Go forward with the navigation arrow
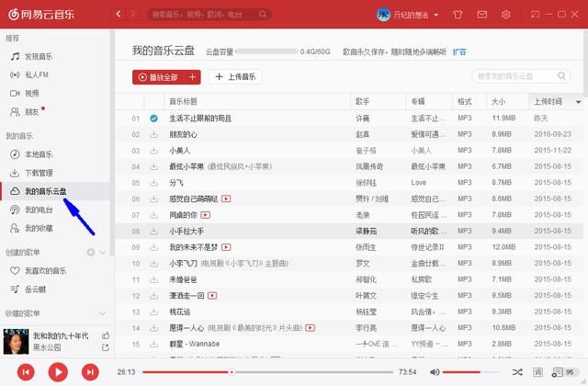 (132, 15)
